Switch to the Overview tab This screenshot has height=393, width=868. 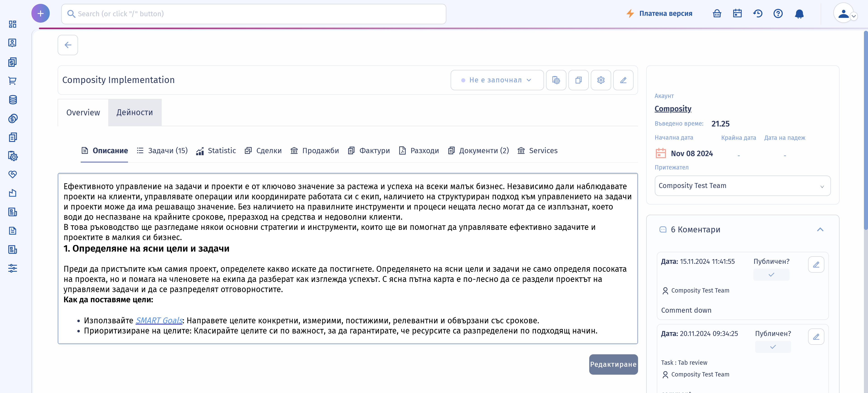[83, 113]
